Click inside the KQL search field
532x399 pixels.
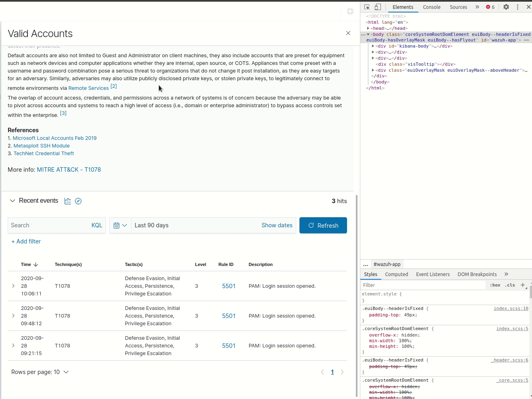click(x=48, y=225)
